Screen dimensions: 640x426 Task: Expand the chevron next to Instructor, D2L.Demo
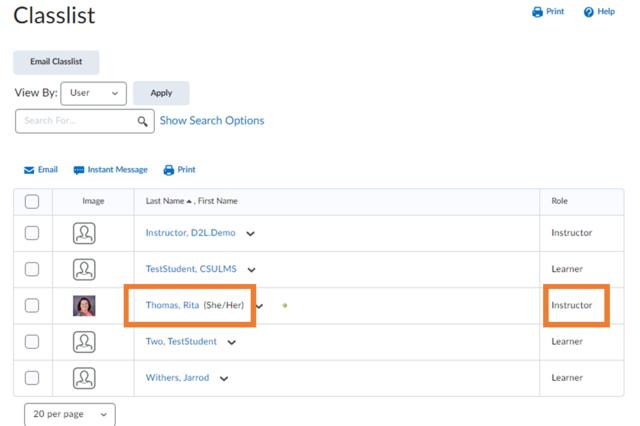coord(250,234)
